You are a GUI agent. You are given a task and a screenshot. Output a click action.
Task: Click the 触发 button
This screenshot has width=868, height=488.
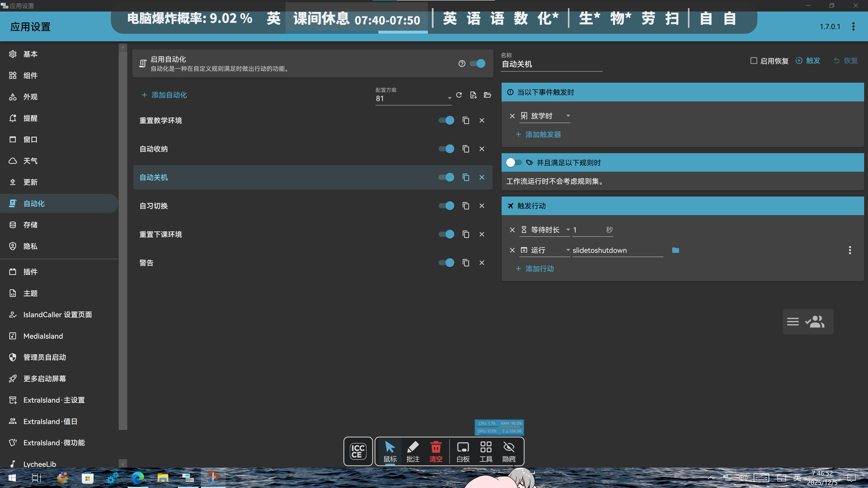tap(808, 61)
